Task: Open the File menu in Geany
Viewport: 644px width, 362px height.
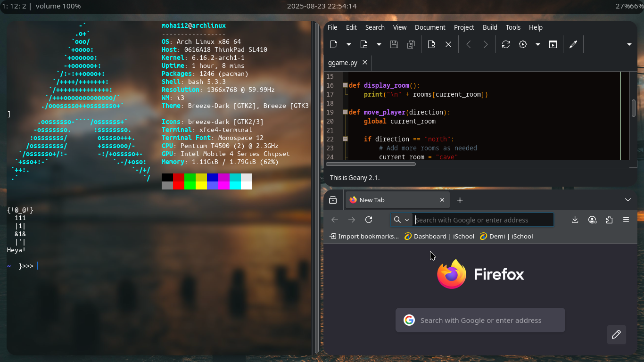Action: (x=332, y=27)
